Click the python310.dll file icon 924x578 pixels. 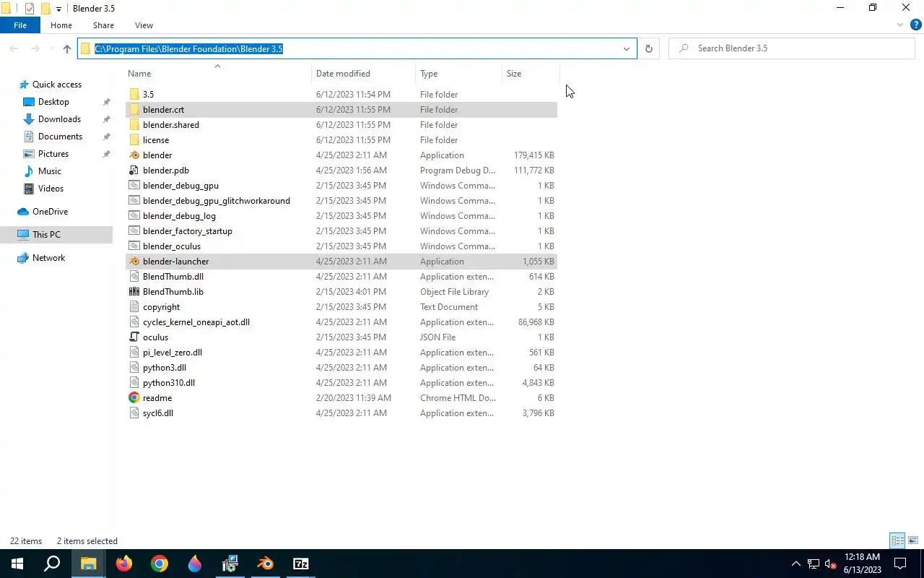134,383
